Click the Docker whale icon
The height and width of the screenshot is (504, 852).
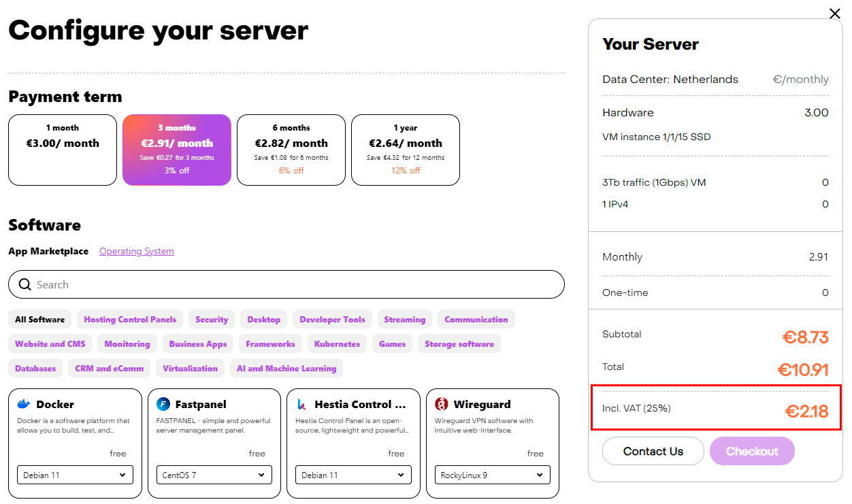coord(24,404)
